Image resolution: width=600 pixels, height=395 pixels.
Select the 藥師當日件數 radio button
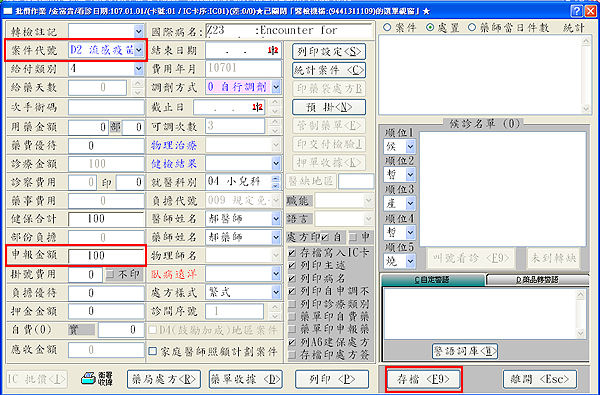[471, 28]
